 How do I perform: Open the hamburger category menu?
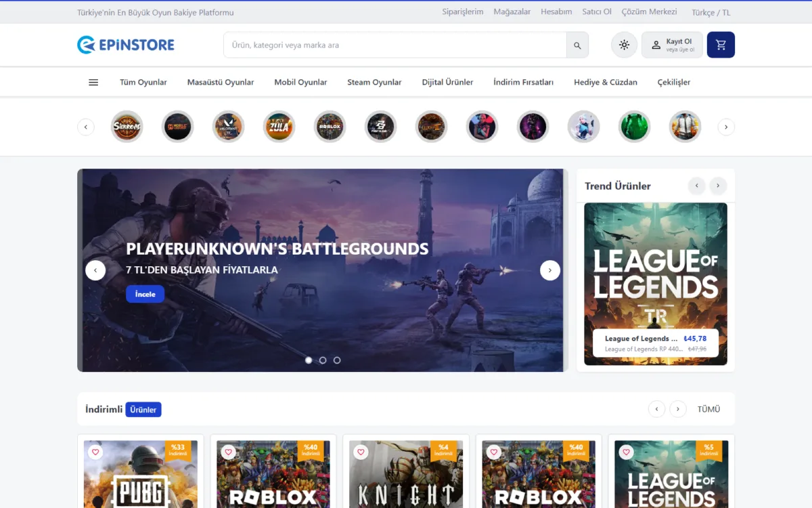(x=93, y=83)
